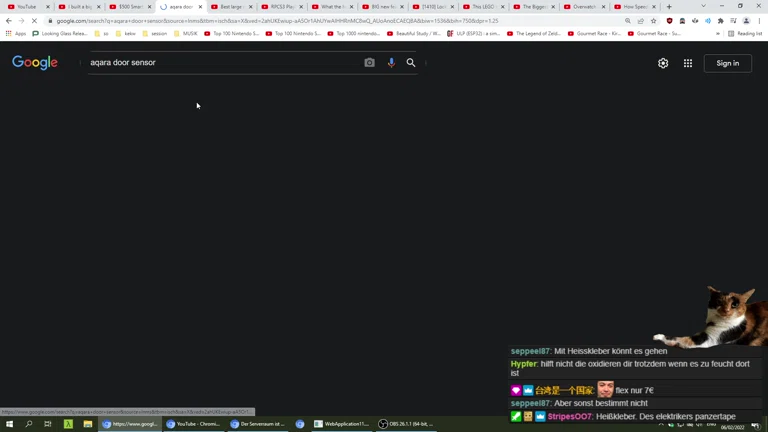768x432 pixels.
Task: Stop loading the page with X button
Action: click(34, 21)
